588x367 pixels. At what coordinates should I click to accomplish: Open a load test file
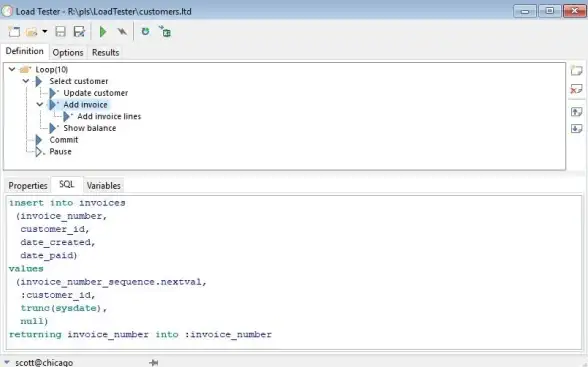(x=32, y=32)
